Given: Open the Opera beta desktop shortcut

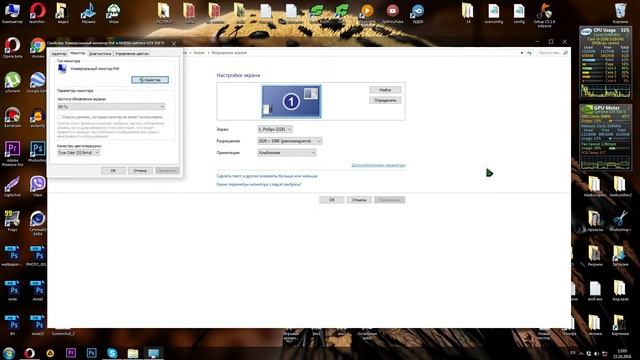Looking at the screenshot, I should pos(12,48).
